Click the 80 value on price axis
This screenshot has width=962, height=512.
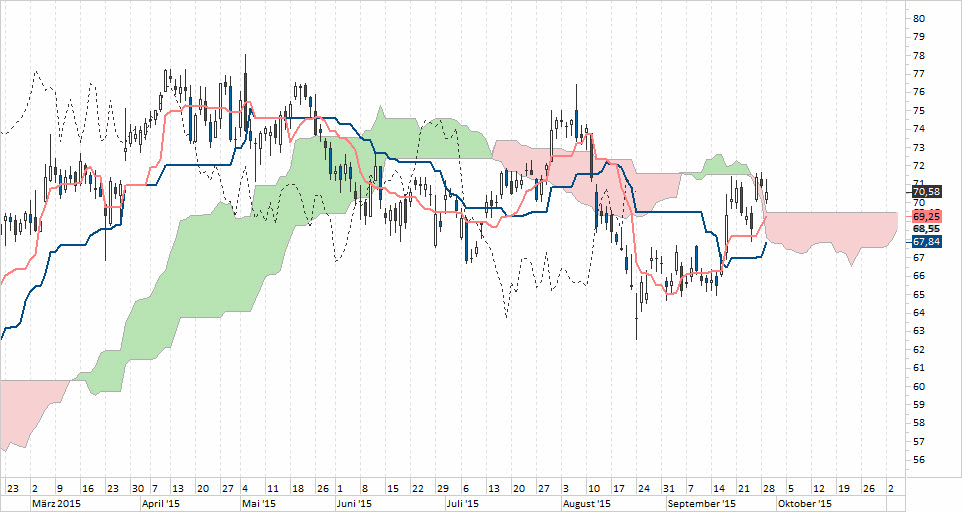point(918,18)
